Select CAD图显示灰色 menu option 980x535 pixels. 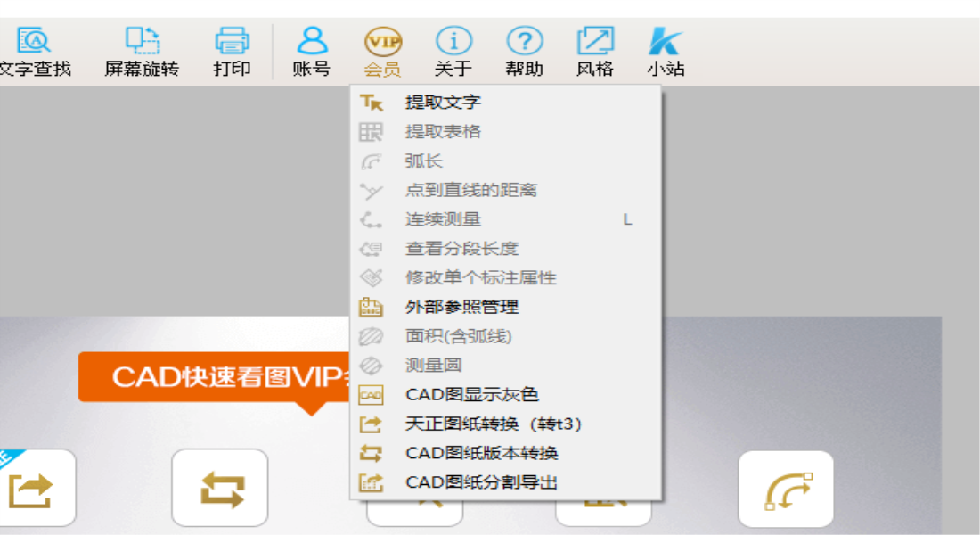tap(471, 395)
